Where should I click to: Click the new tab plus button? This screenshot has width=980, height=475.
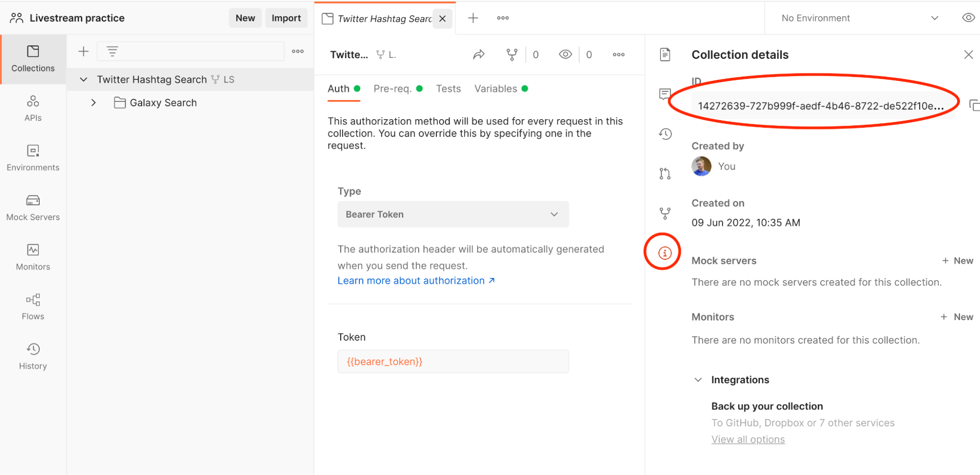pyautogui.click(x=473, y=18)
